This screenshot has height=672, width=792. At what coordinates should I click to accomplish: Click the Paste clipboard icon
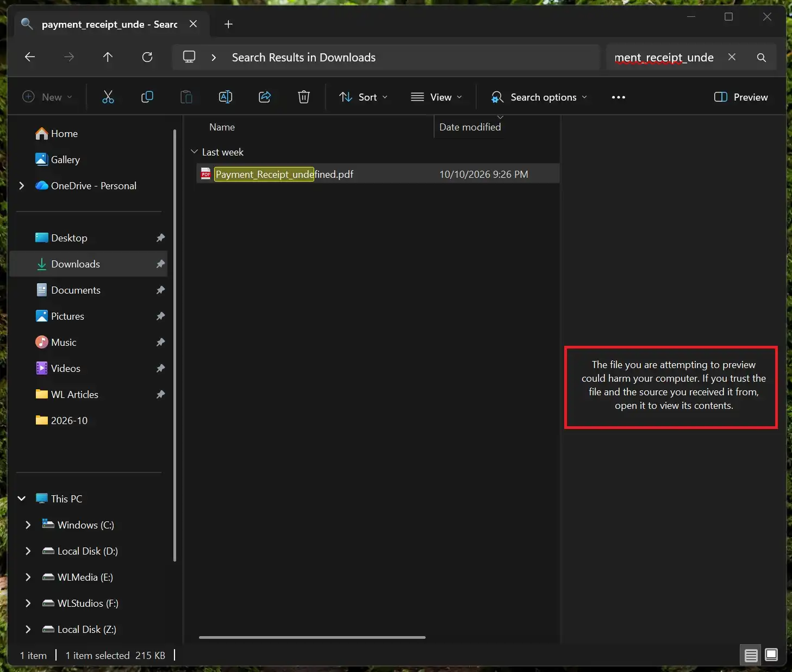click(186, 97)
